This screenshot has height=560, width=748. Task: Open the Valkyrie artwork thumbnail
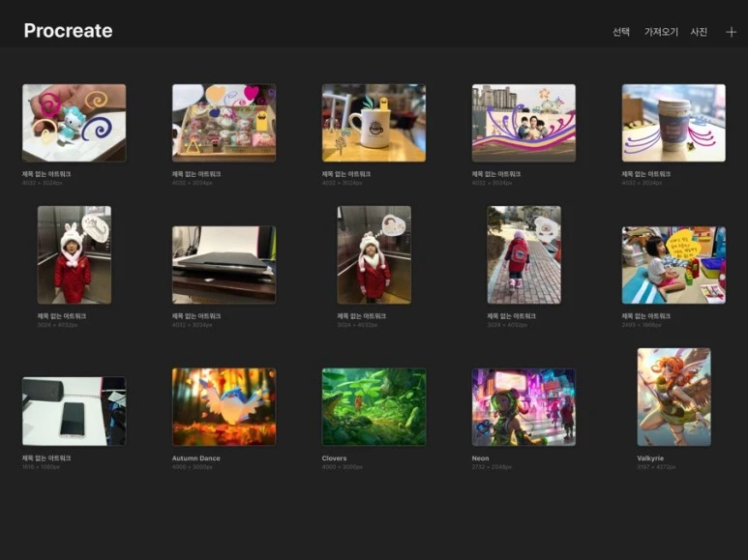point(673,397)
